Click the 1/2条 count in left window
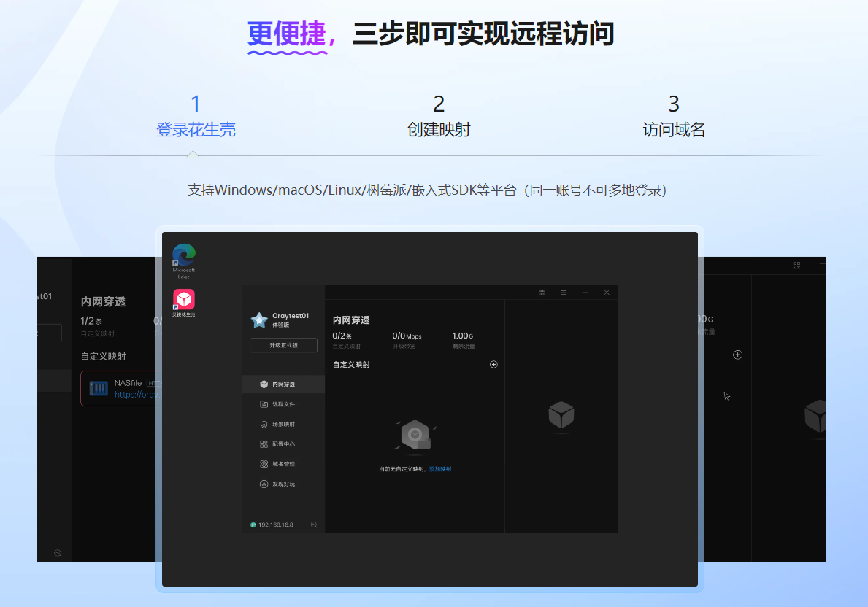Viewport: 868px width, 607px height. click(x=91, y=321)
